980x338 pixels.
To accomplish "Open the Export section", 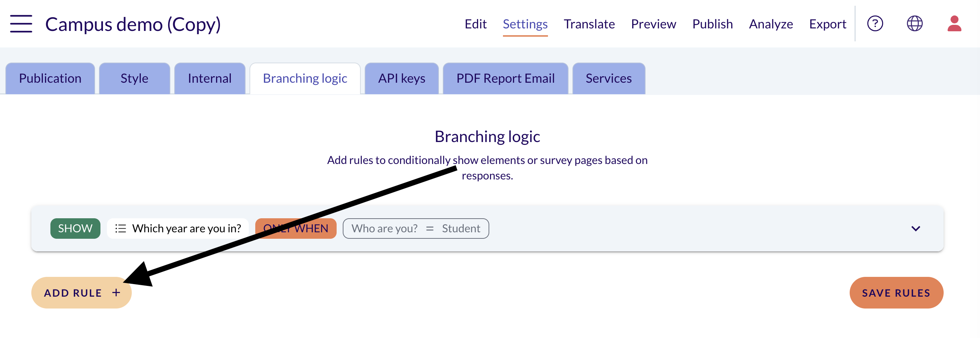I will pyautogui.click(x=827, y=24).
